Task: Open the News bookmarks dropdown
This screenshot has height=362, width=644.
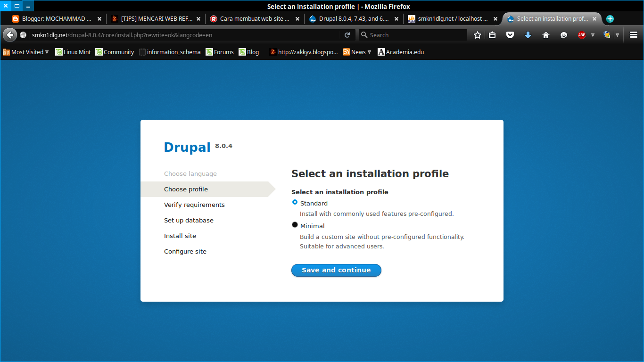Action: click(357, 52)
